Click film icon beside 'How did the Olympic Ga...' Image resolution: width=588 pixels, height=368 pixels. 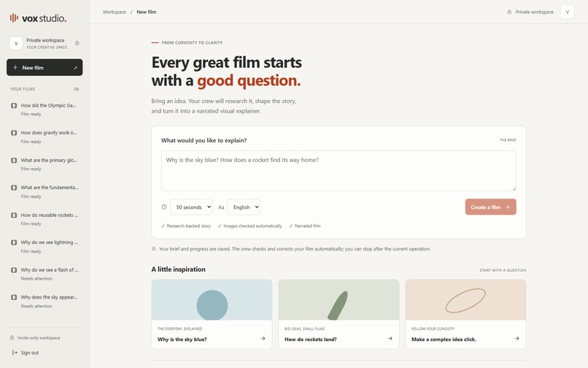14,106
